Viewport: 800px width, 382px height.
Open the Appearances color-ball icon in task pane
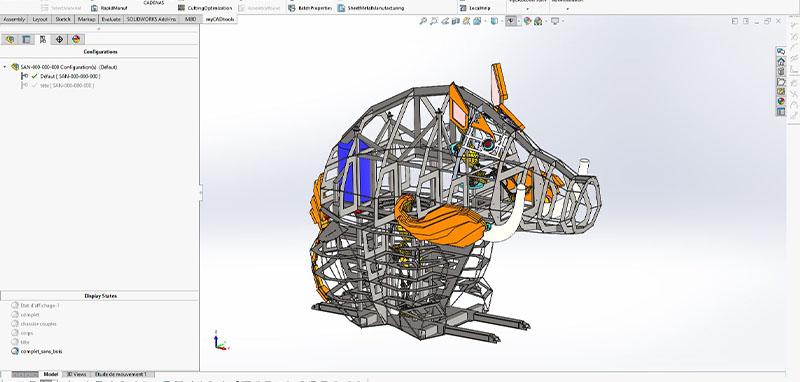tap(781, 101)
